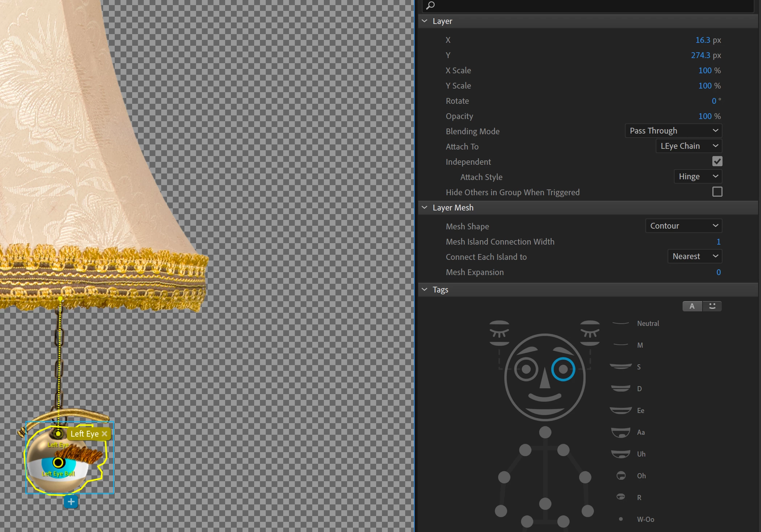Click the blue plus add button

click(x=71, y=502)
